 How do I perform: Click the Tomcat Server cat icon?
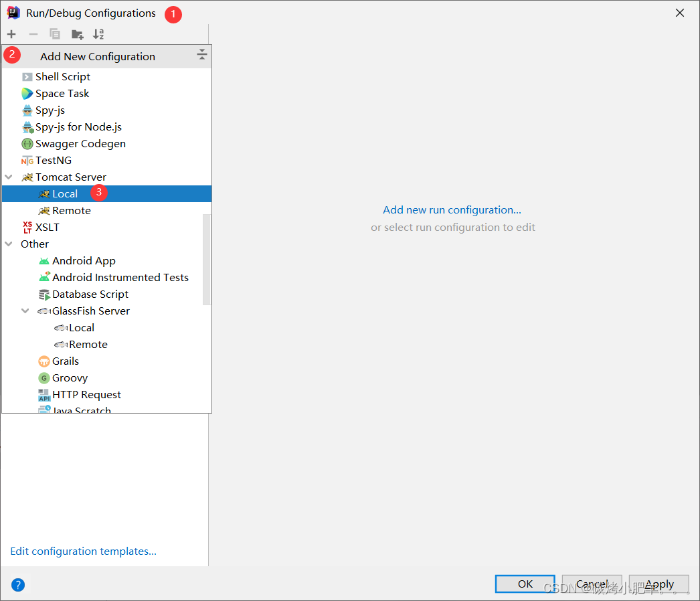27,177
